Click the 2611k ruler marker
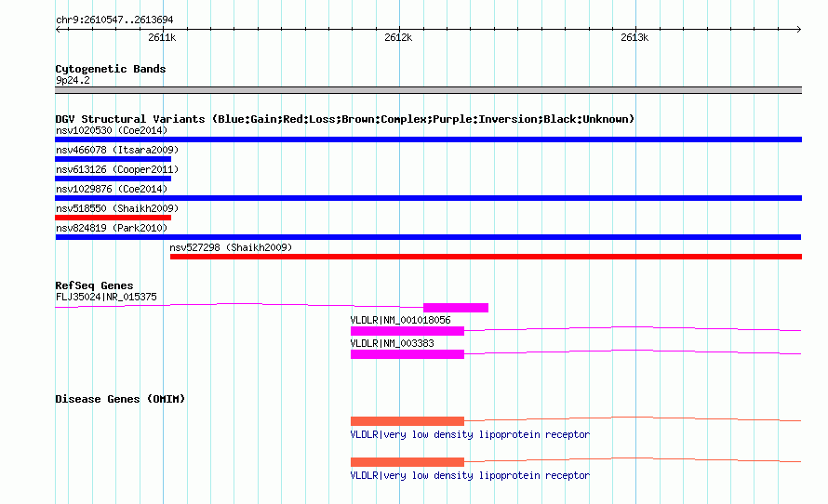The width and height of the screenshot is (828, 504). tap(162, 37)
